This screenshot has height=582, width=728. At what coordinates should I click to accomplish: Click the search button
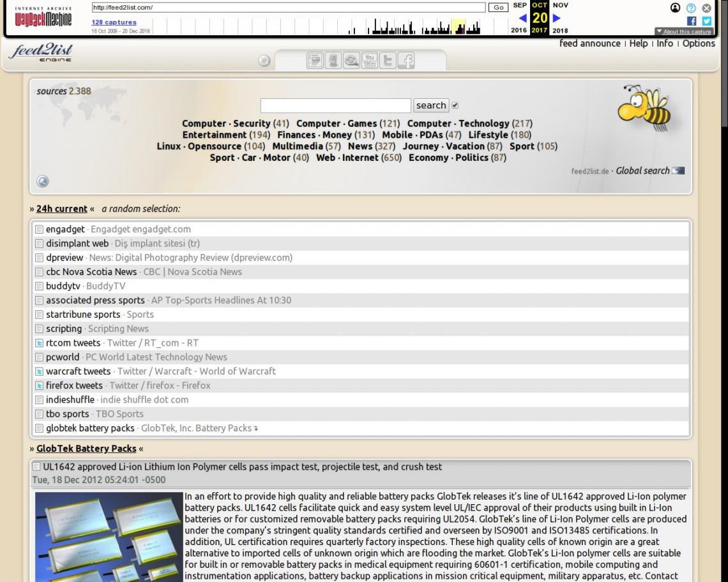pos(431,105)
